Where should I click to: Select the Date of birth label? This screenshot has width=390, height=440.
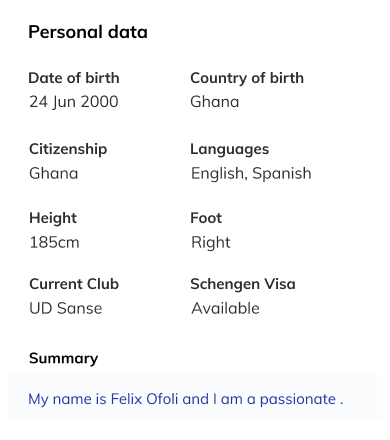[74, 78]
